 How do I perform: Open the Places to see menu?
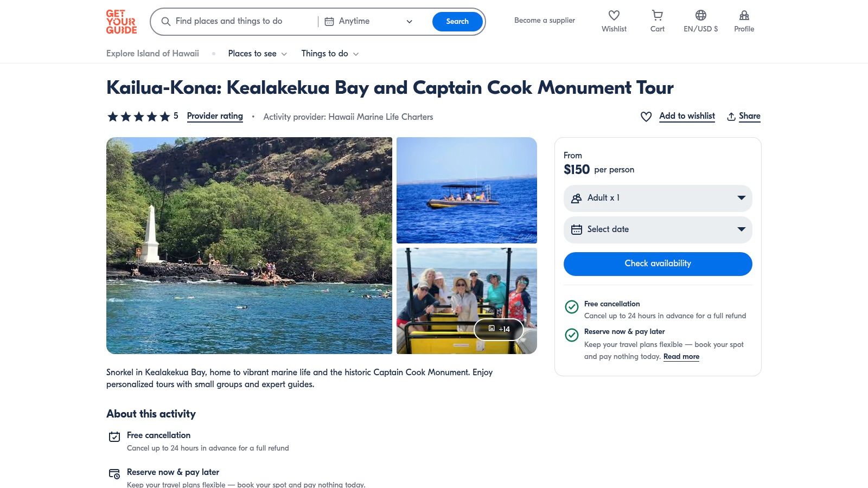[x=257, y=53]
